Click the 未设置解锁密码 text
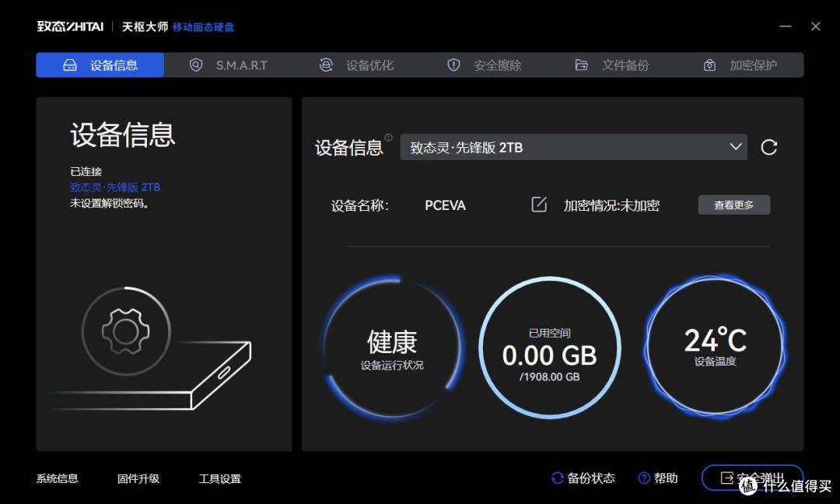The width and height of the screenshot is (840, 504). [110, 203]
